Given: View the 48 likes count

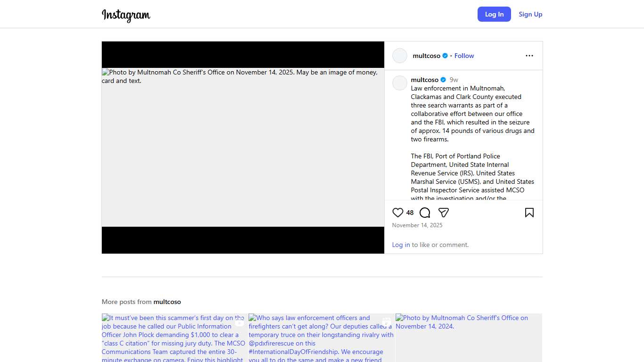Looking at the screenshot, I should [x=410, y=213].
